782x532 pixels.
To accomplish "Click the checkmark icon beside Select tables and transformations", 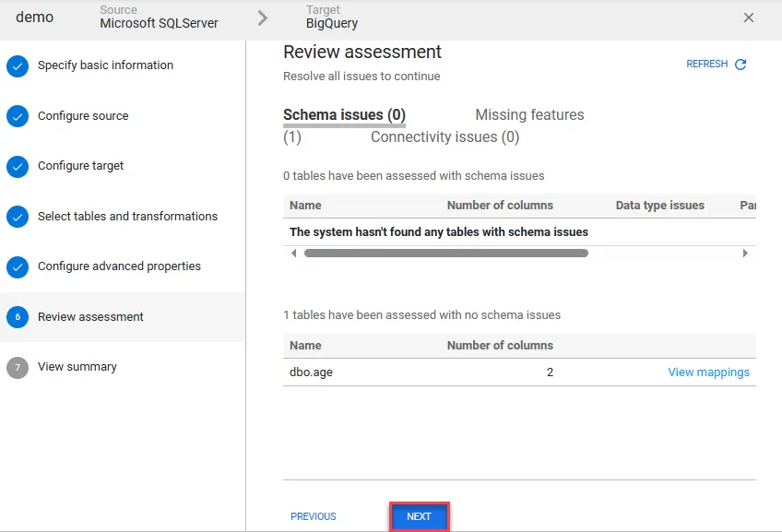I will coord(18,217).
